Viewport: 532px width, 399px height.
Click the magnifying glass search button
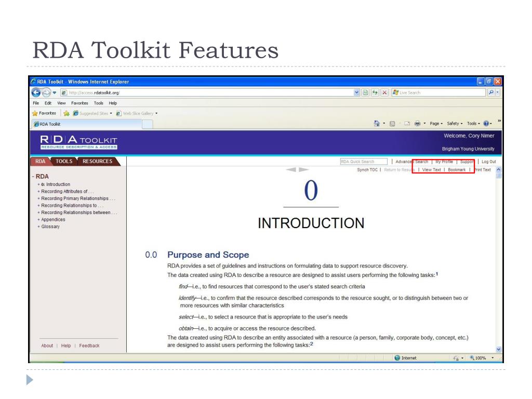(x=491, y=92)
